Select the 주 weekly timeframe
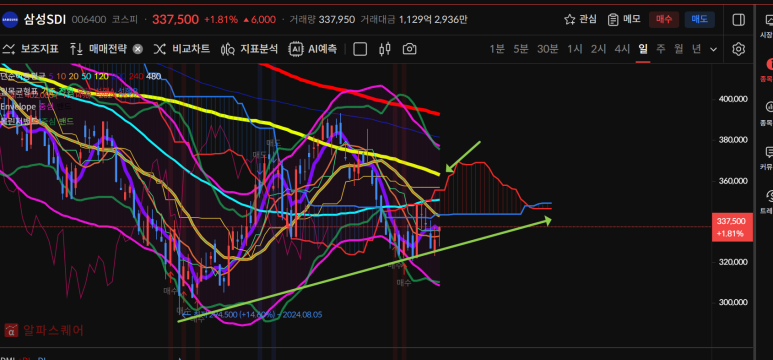This screenshot has width=773, height=360. [661, 49]
